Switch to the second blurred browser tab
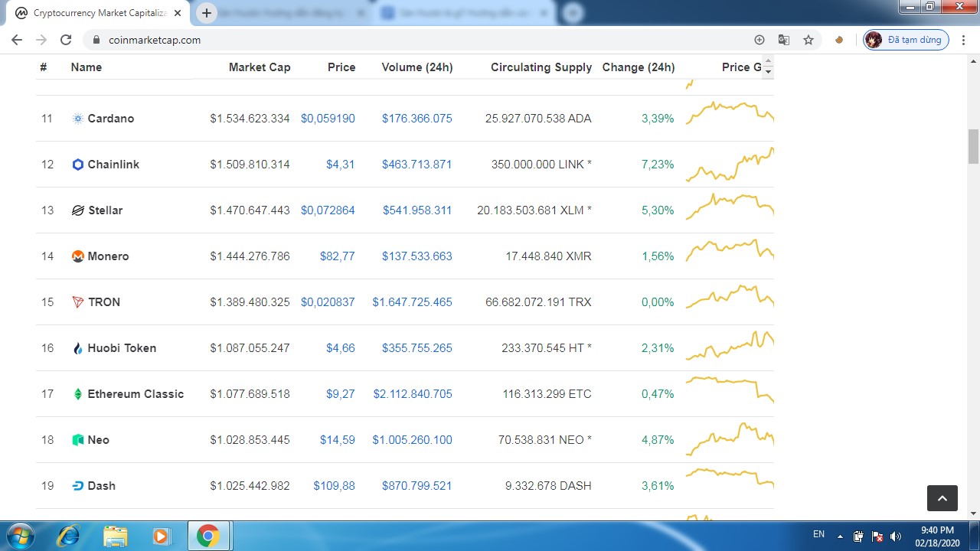 285,13
